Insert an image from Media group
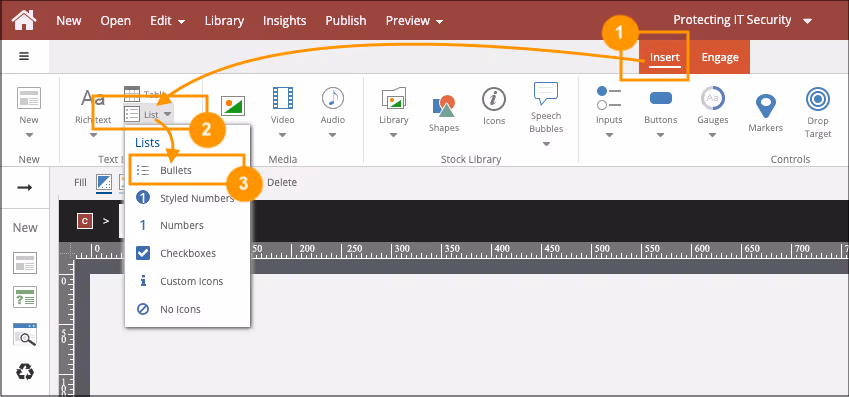Screen dimensions: 849x397 point(233,106)
